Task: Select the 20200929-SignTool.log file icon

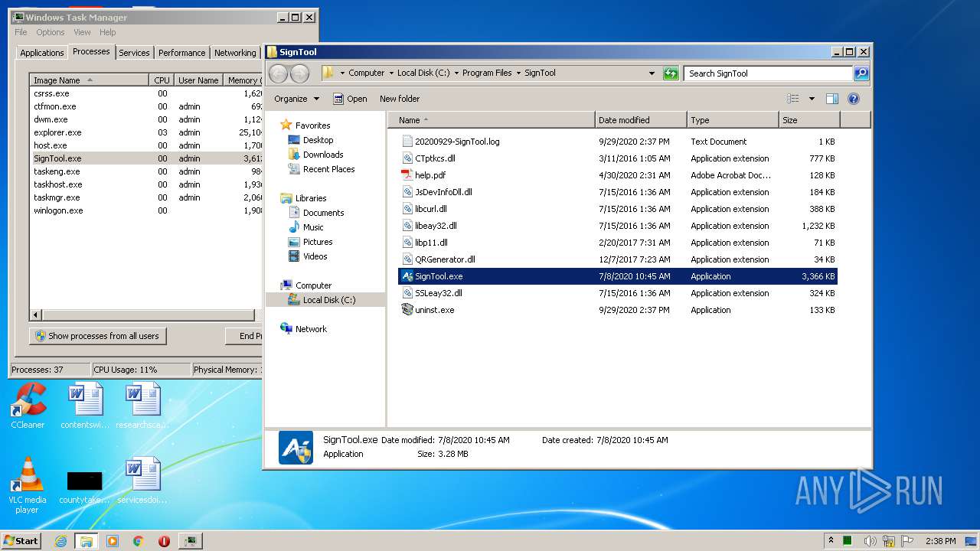Action: [407, 142]
